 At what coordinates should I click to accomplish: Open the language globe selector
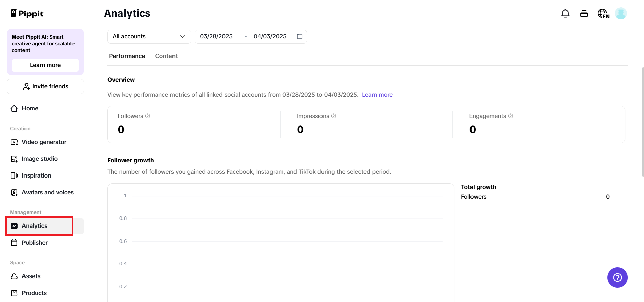(x=603, y=14)
